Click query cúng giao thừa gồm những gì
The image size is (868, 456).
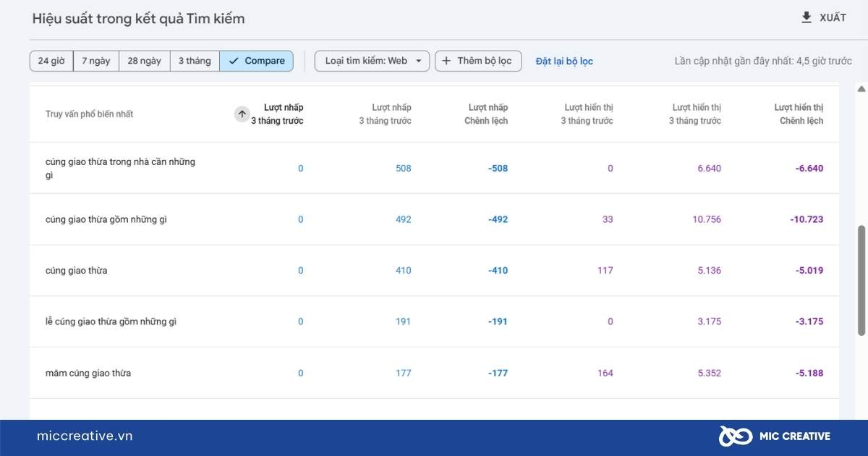pyautogui.click(x=106, y=219)
